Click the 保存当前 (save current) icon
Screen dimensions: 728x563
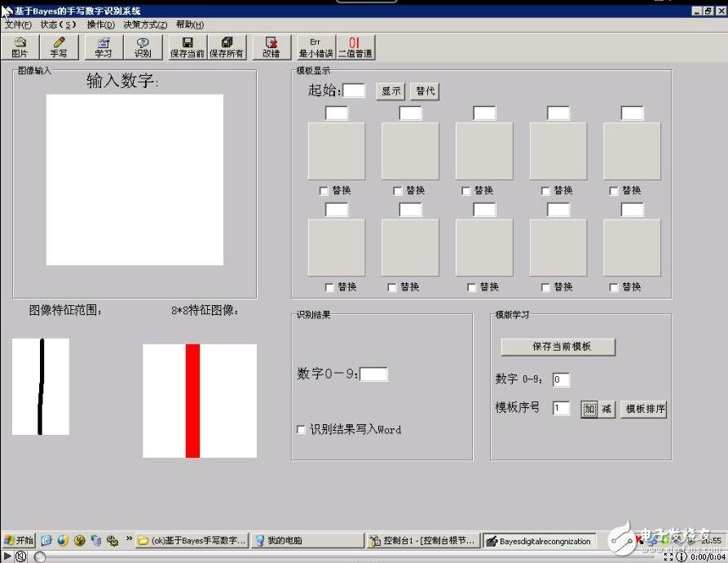click(x=186, y=47)
